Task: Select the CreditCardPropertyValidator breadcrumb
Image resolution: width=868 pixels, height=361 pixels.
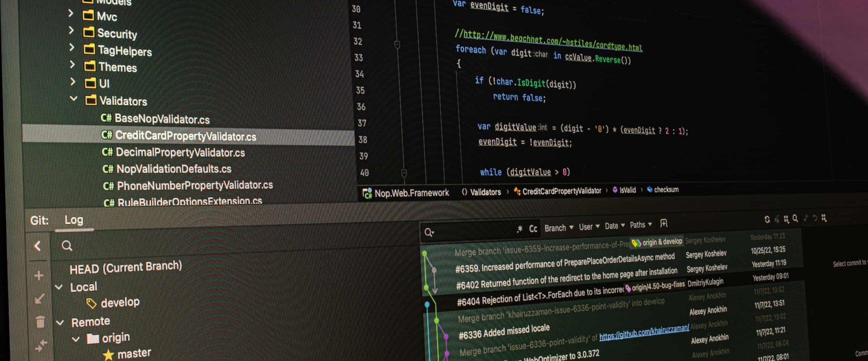Action: click(x=561, y=191)
